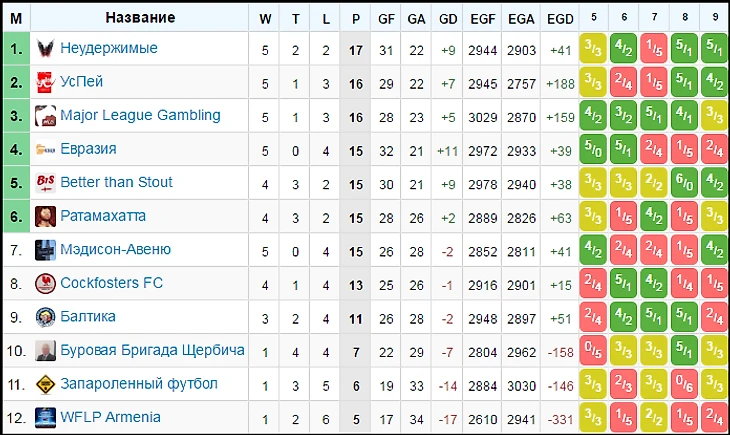This screenshot has height=435, width=730.
Task: Click the Better than Stout logo icon
Action: [44, 183]
